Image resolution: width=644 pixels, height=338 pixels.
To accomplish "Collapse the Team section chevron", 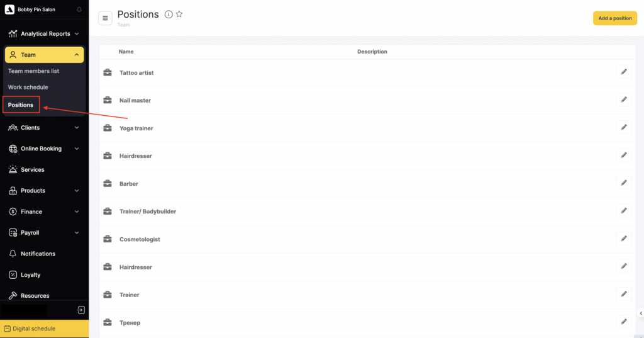I will (x=77, y=55).
